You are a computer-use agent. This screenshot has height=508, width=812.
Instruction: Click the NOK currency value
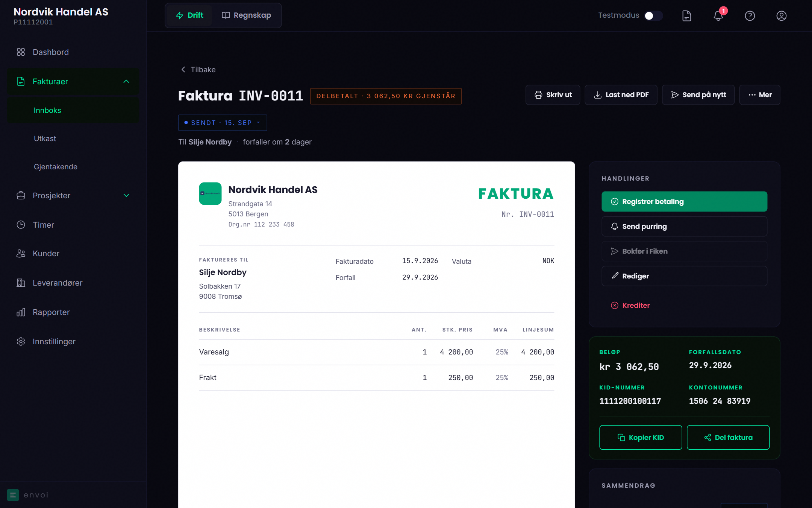coord(548,261)
